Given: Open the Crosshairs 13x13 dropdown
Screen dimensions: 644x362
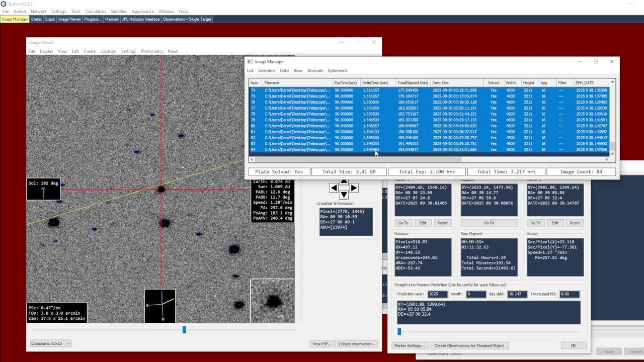Looking at the screenshot, I should pyautogui.click(x=50, y=343).
